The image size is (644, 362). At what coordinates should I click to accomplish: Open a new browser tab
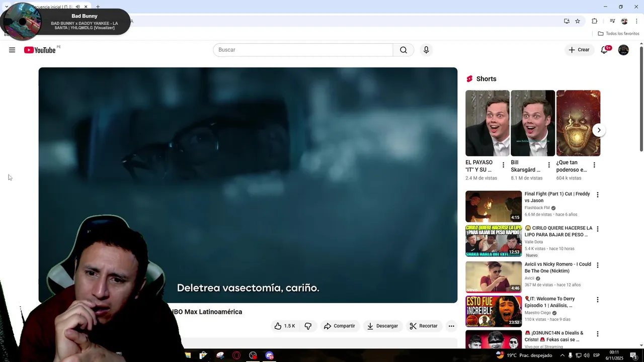(98, 7)
